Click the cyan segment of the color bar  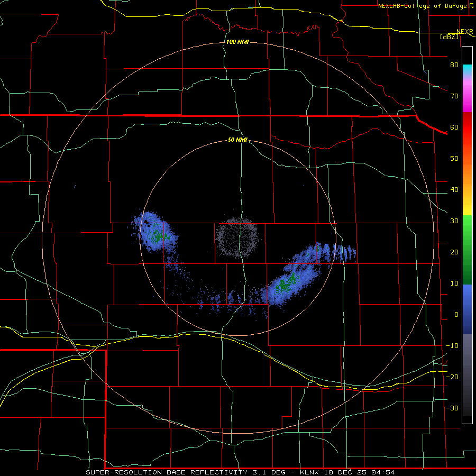click(467, 69)
